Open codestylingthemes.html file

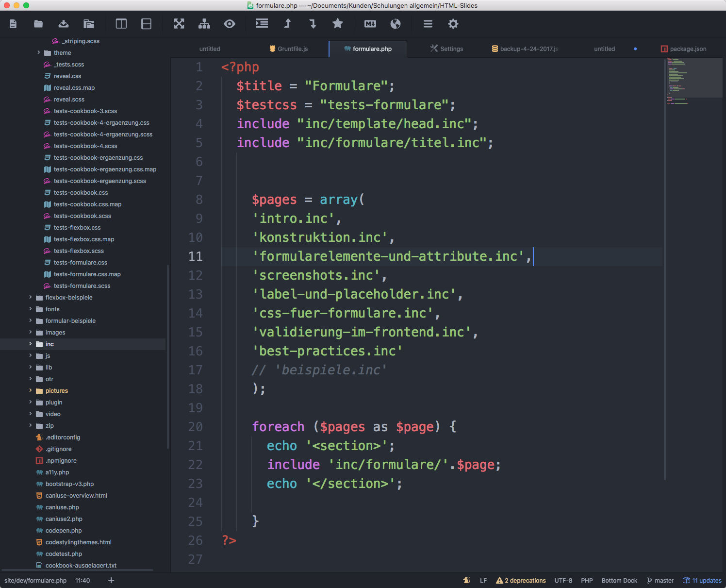coord(78,542)
